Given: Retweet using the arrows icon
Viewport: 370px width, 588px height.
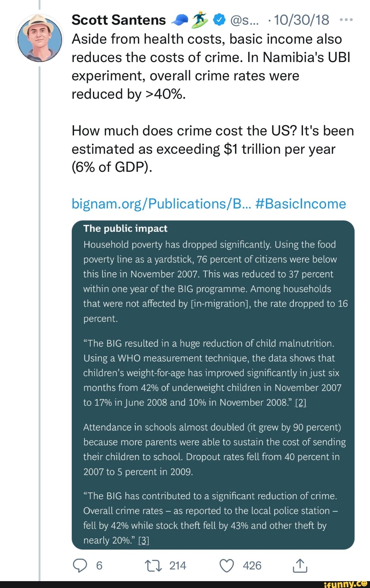Looking at the screenshot, I should point(153,565).
